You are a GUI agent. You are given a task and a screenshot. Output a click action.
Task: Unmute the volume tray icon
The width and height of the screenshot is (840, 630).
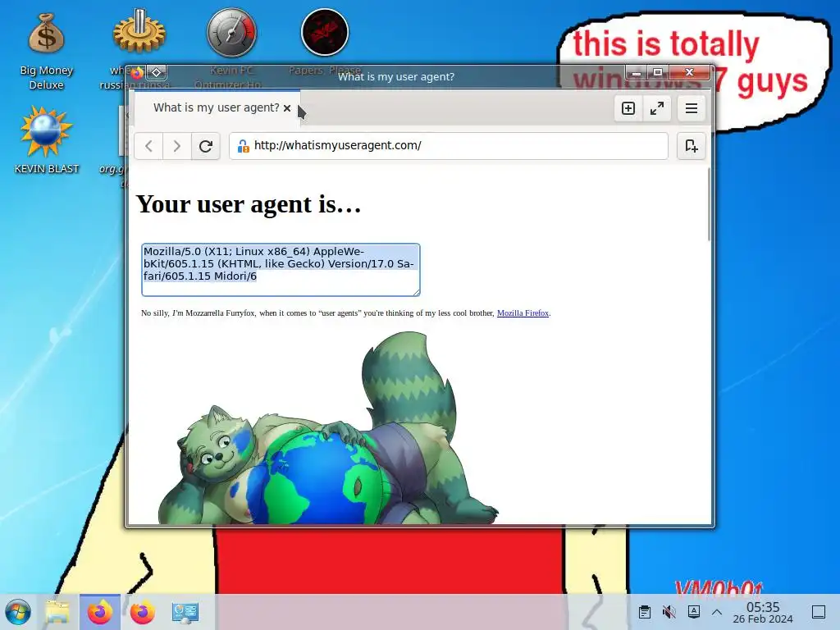pyautogui.click(x=669, y=612)
